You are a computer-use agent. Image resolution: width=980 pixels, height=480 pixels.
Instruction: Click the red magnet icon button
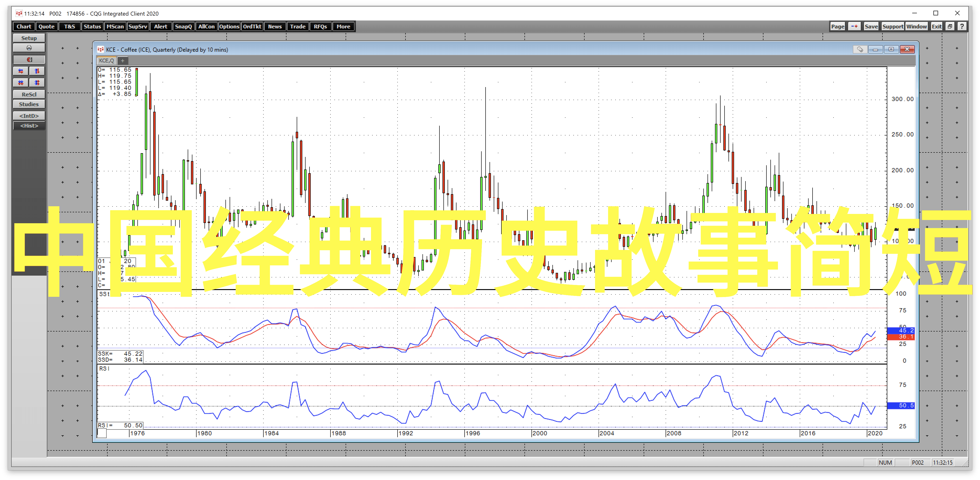pyautogui.click(x=29, y=60)
